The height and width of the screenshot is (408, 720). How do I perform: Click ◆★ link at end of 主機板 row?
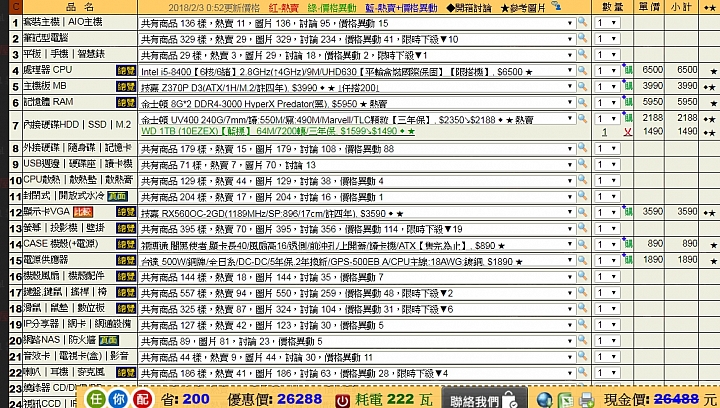click(709, 87)
